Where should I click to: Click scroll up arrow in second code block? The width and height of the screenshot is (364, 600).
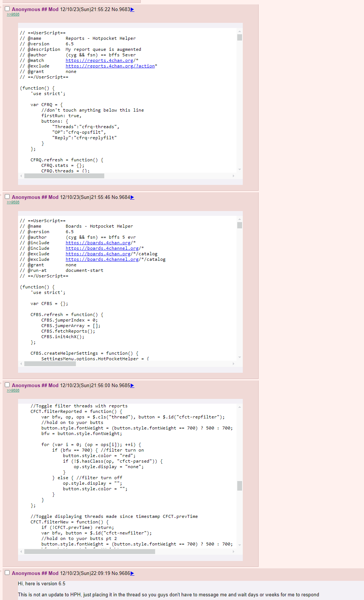tap(239, 219)
